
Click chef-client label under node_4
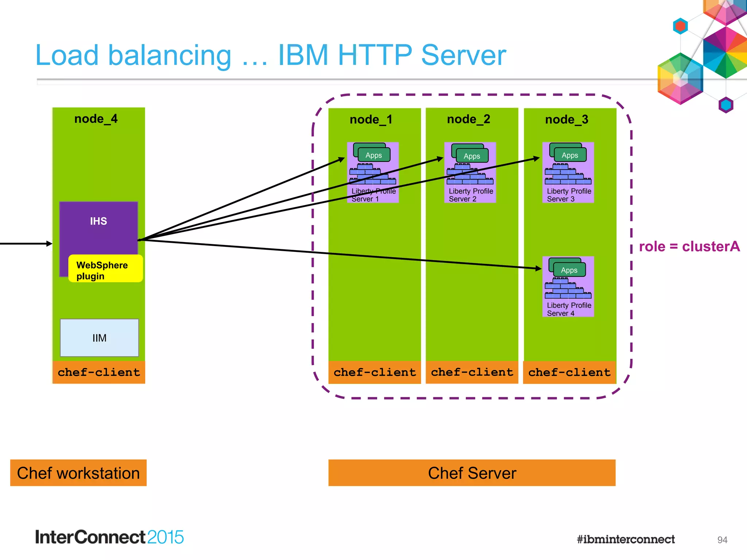pyautogui.click(x=98, y=372)
